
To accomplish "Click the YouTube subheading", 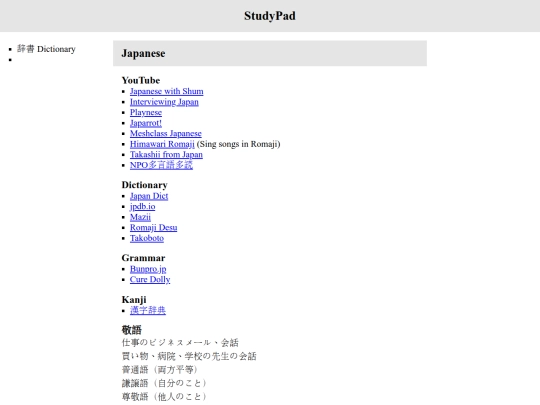I will click(141, 81).
